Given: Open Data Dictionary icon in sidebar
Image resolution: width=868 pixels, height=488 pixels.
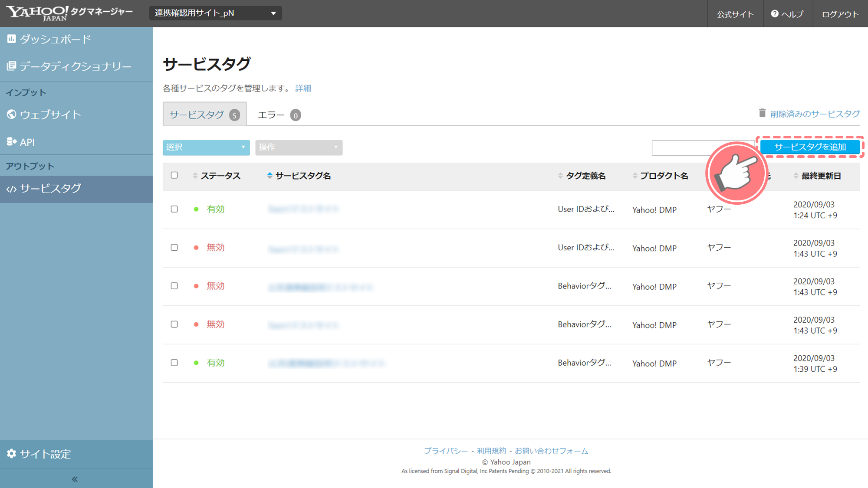Looking at the screenshot, I should 11,66.
